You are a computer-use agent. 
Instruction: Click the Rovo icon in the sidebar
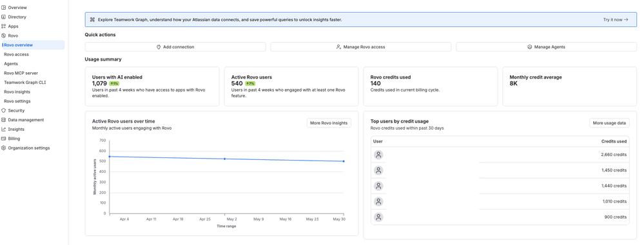click(4, 35)
